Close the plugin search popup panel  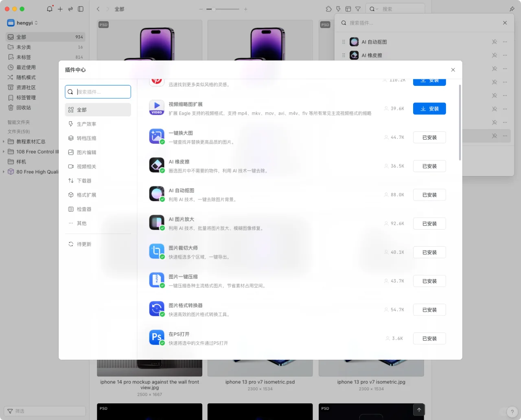click(505, 23)
